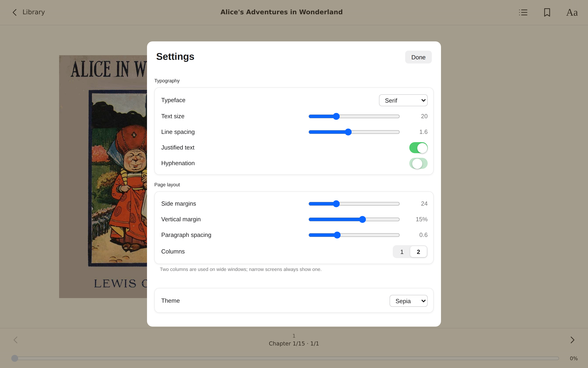Enable the Hyphenation switch

click(418, 163)
